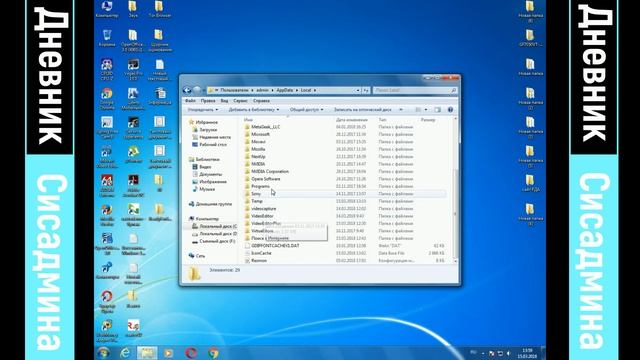Open Windows Media Player from taskbar
640x360 pixels.
pos(169,353)
